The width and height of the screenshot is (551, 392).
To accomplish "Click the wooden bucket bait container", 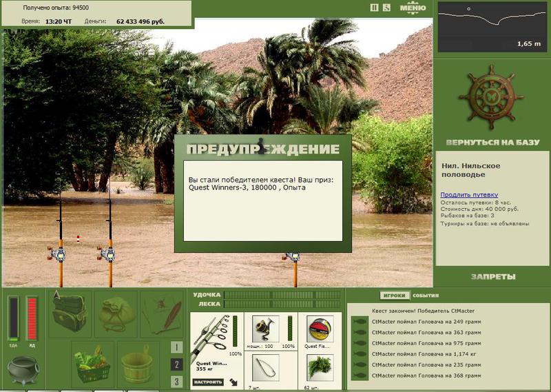I will coord(138,364).
